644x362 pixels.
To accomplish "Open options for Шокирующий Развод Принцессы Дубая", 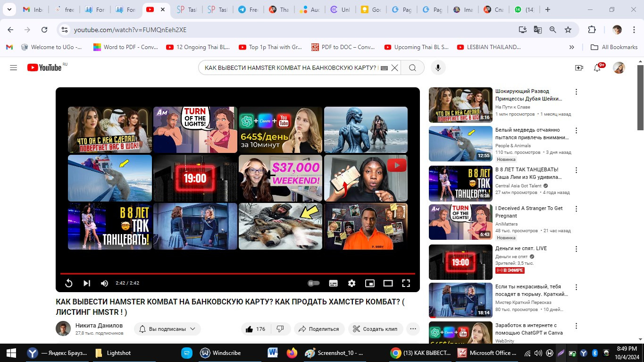I will pyautogui.click(x=576, y=92).
